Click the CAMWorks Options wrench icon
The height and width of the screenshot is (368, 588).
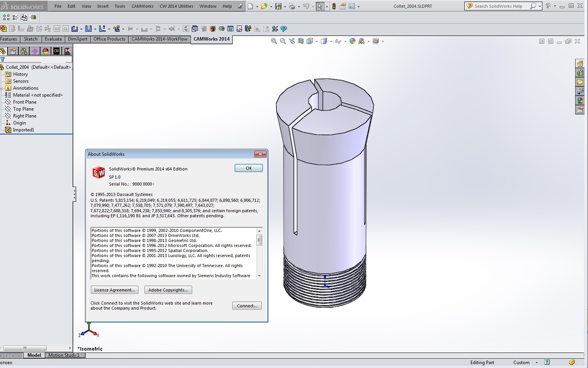[275, 29]
